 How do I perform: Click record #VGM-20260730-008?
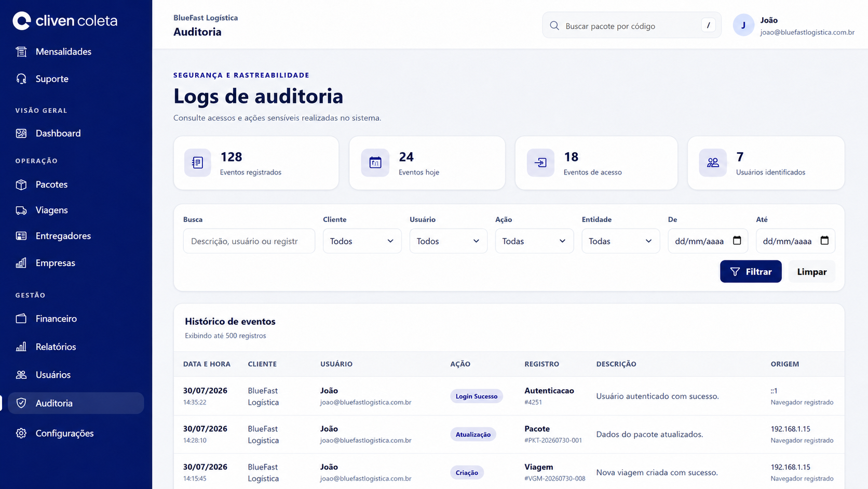pos(555,479)
